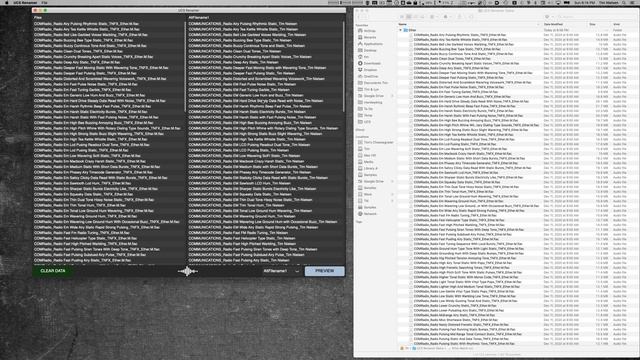Open Dropbox in the Finder sidebar

(370, 70)
